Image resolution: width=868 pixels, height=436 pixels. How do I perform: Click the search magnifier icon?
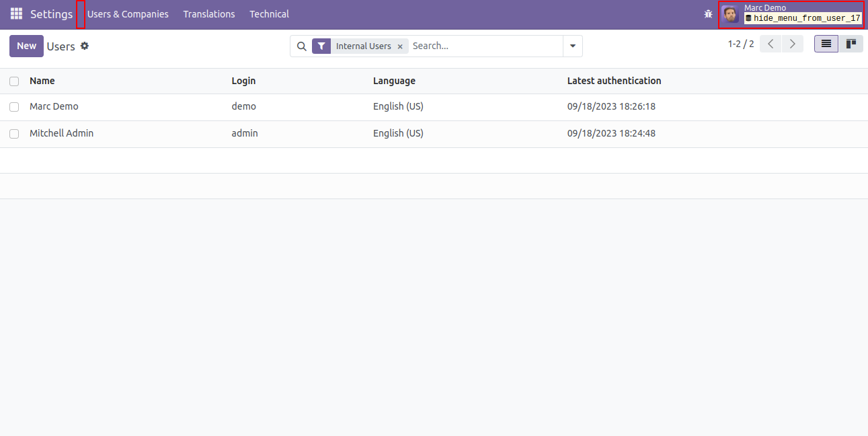(302, 46)
